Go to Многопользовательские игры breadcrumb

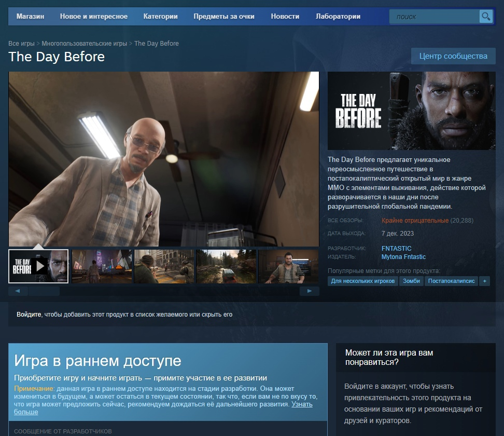point(84,44)
